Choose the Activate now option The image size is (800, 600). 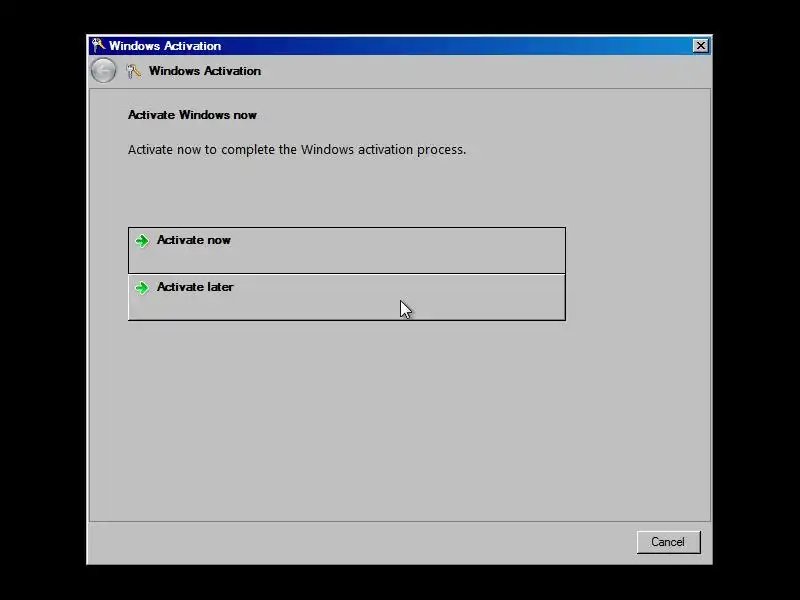tap(347, 251)
